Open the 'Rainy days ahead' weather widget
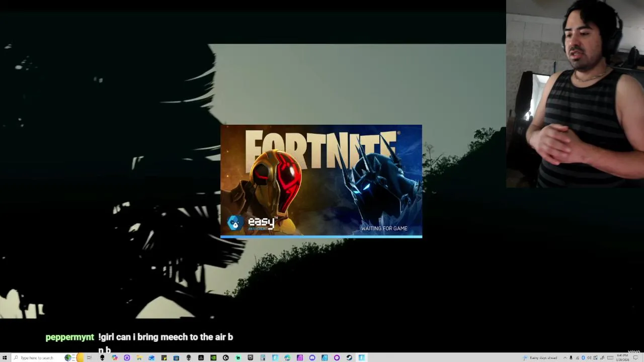 click(540, 358)
